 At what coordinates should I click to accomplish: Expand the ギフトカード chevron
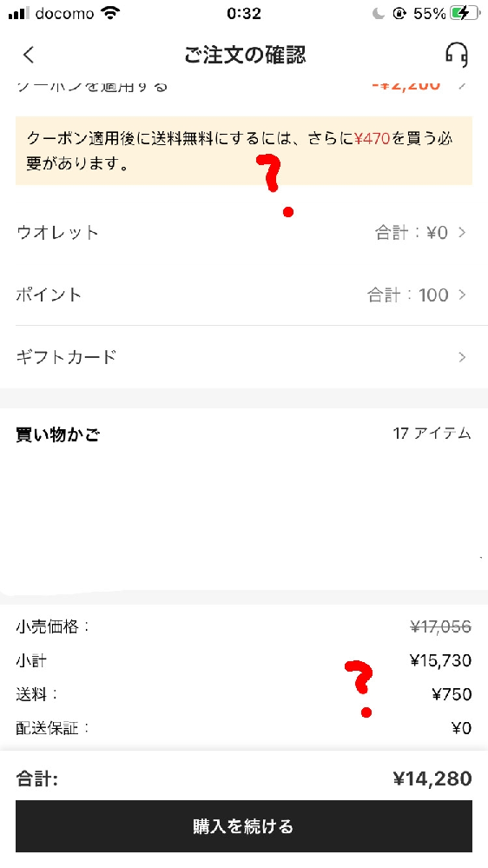point(462,357)
